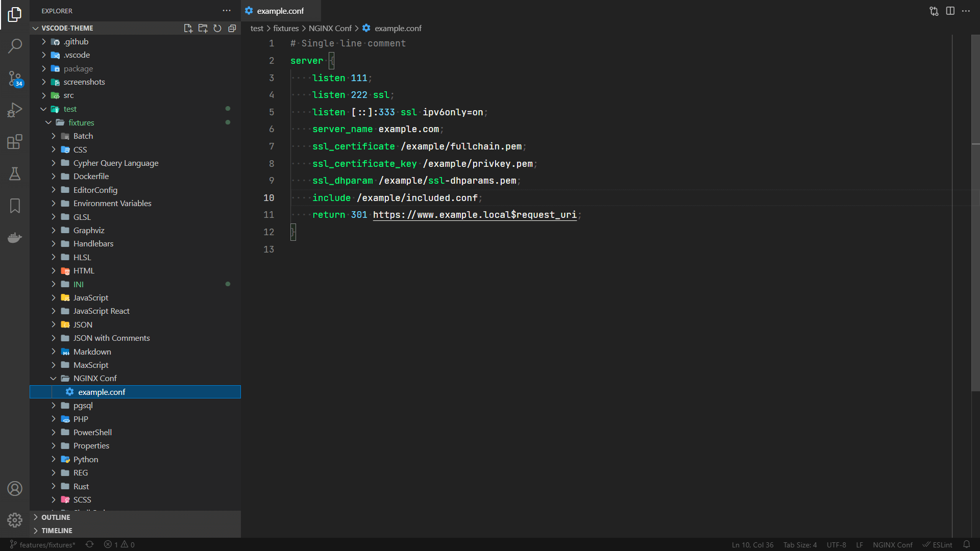Refresh the explorer file tree

click(x=217, y=28)
